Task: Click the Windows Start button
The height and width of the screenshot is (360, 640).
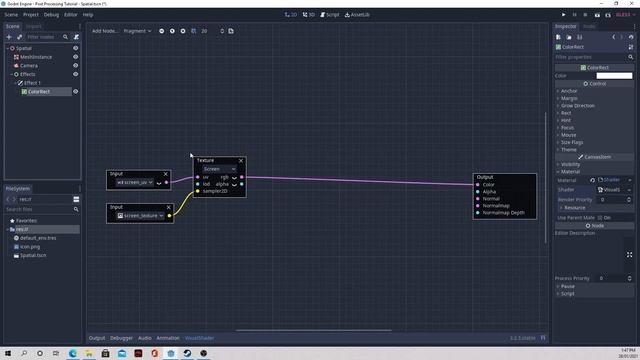Action: click(x=8, y=353)
